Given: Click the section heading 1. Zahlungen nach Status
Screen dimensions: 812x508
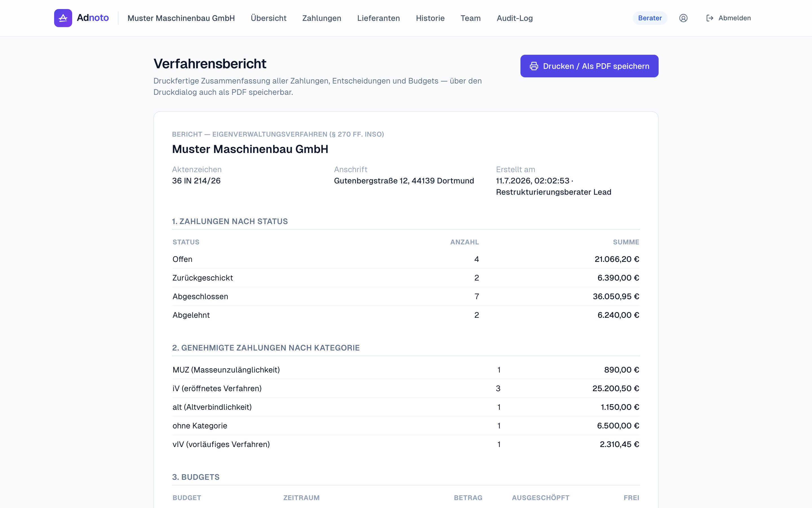Looking at the screenshot, I should tap(230, 222).
